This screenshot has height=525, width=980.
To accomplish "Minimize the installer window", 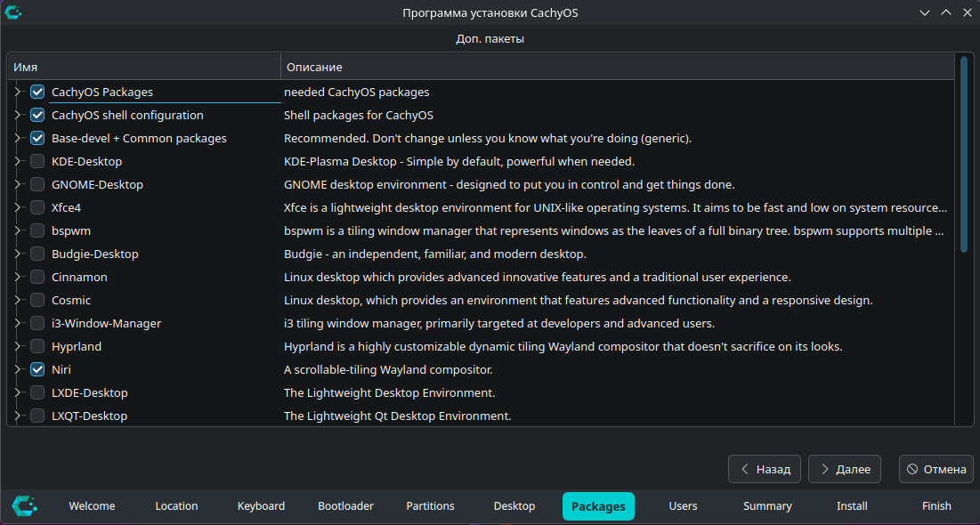I will [925, 12].
